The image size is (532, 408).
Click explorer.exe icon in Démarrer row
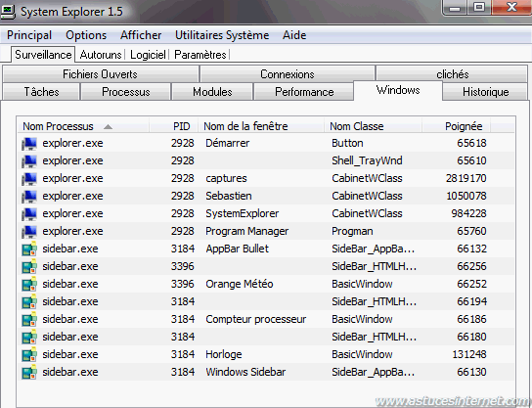pyautogui.click(x=29, y=144)
